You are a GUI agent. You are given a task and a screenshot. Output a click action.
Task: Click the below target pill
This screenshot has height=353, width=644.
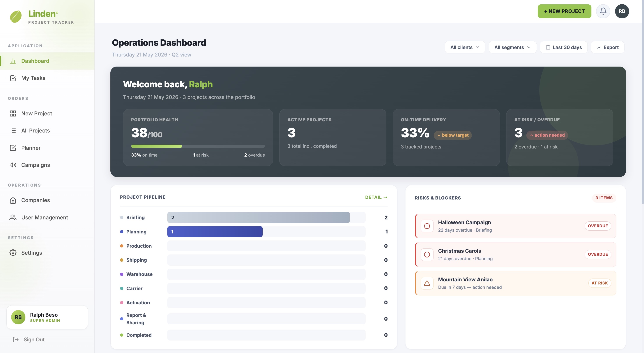tap(453, 135)
